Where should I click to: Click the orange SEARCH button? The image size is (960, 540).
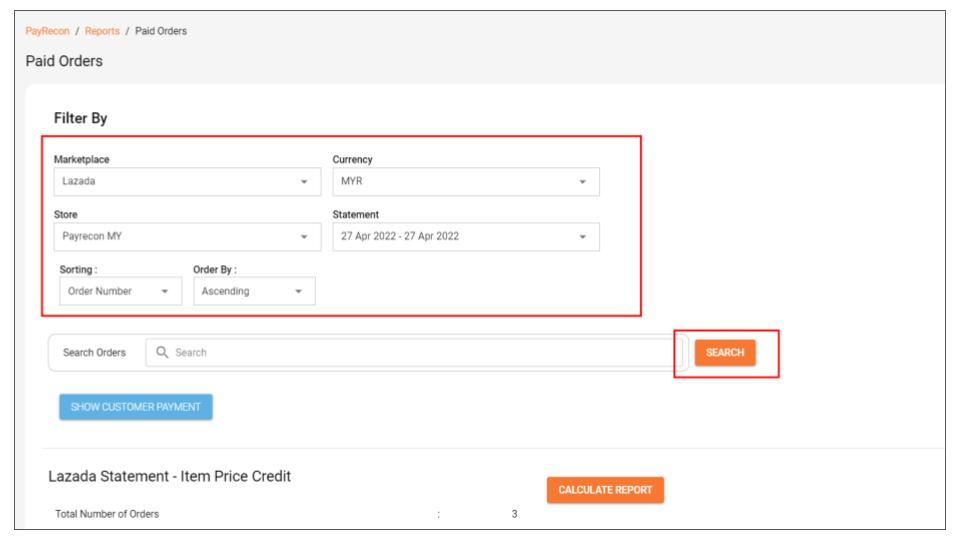point(725,353)
